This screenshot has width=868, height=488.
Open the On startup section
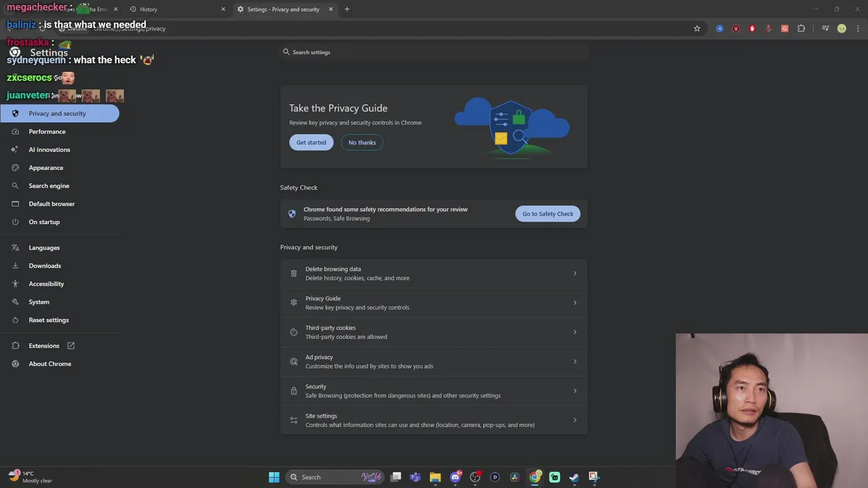tap(44, 222)
